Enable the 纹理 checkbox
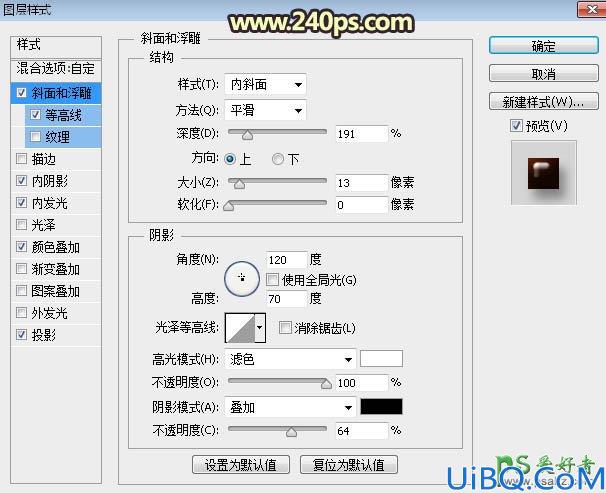 (x=35, y=136)
